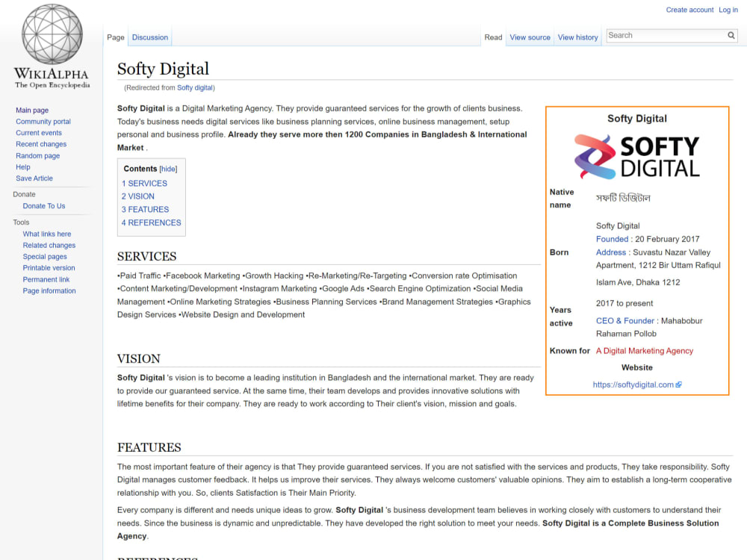The image size is (747, 560).
Task: Click Create account link
Action: pos(689,10)
